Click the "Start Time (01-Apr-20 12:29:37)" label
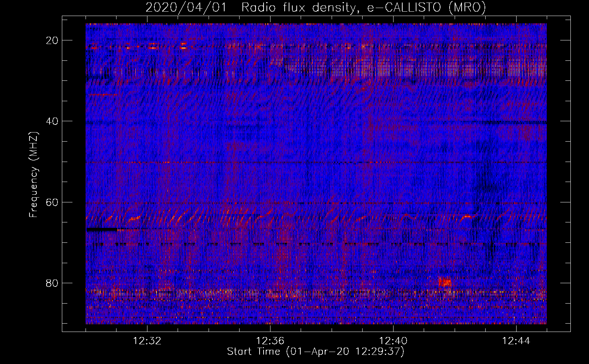Image resolution: width=589 pixels, height=364 pixels. click(x=316, y=352)
